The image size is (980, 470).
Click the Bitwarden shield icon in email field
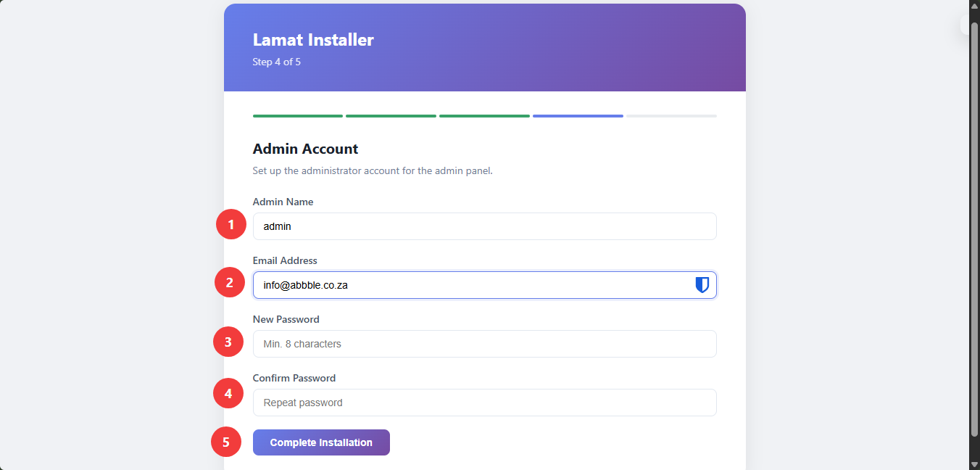pos(702,285)
